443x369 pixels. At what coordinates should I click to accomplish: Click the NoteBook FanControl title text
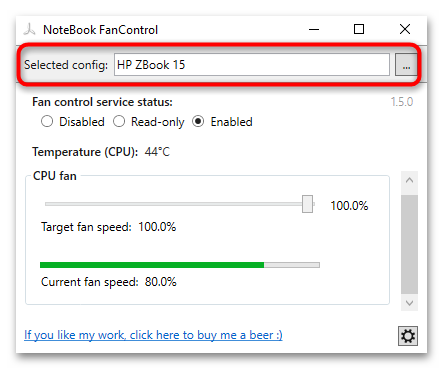pyautogui.click(x=100, y=30)
